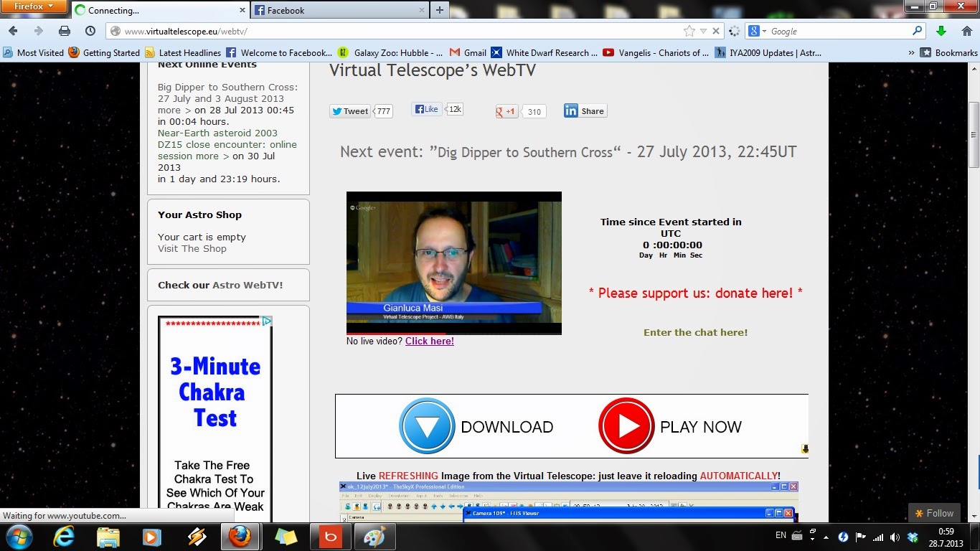This screenshot has height=551, width=980.
Task: Open the Firefox menu dropdown
Action: click(x=34, y=7)
